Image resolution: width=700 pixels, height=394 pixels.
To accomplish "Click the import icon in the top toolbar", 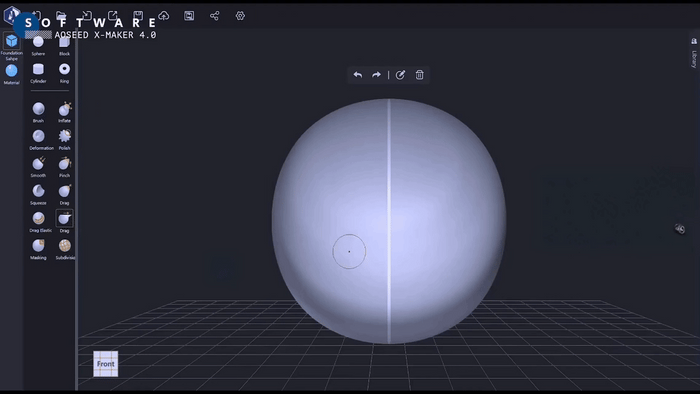I will coord(87,16).
